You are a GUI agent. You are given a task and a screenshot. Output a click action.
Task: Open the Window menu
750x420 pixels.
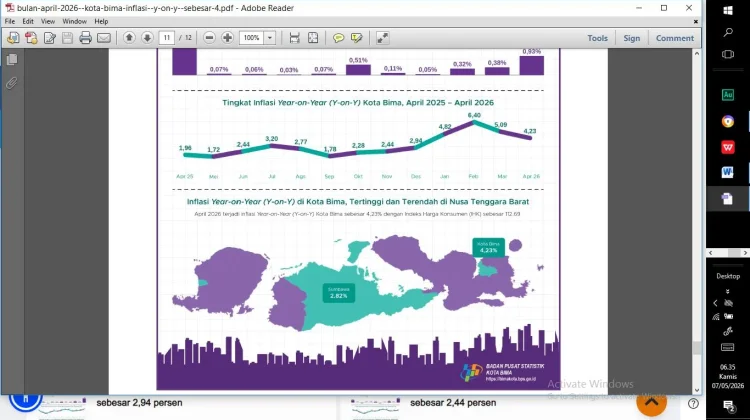pos(75,21)
